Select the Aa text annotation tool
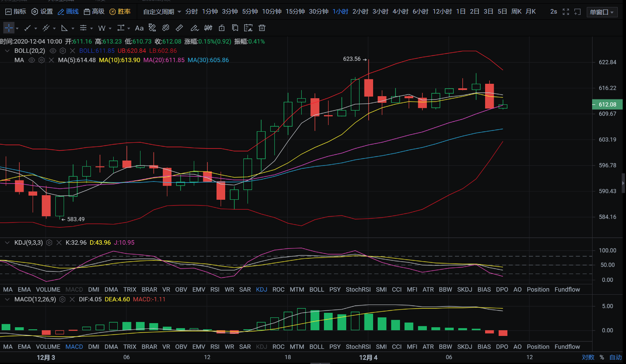Screen dimensions: 626x364 point(139,28)
